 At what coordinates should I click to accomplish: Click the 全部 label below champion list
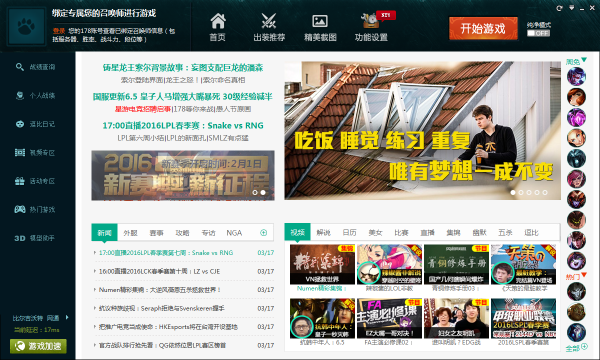click(x=573, y=349)
